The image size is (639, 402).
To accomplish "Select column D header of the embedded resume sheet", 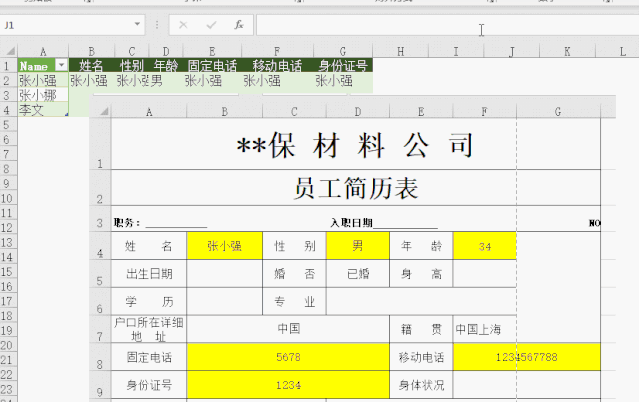I will pos(358,111).
